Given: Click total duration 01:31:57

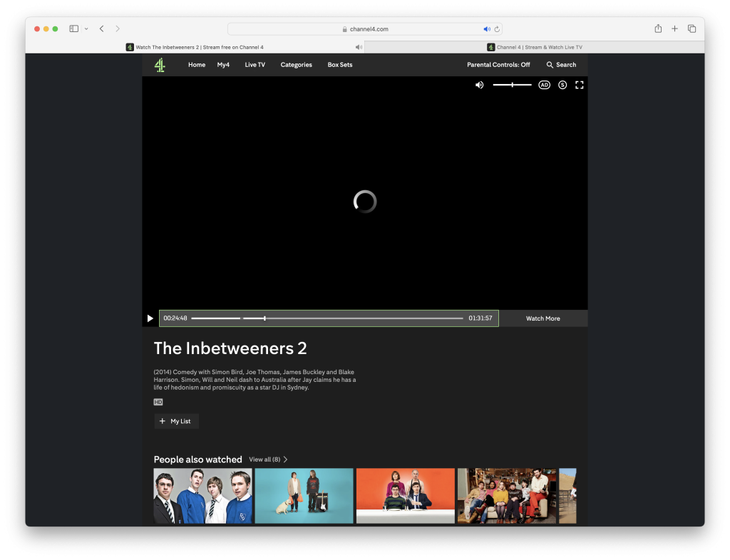Looking at the screenshot, I should (x=480, y=318).
